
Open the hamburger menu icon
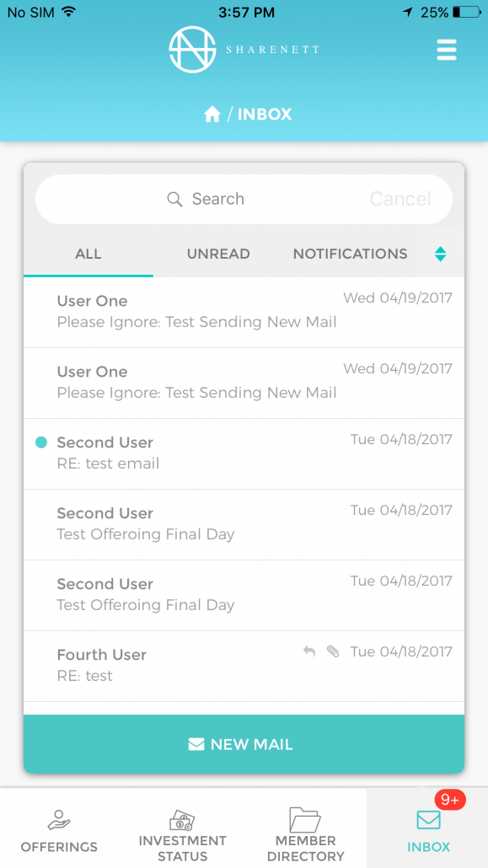coord(447,50)
